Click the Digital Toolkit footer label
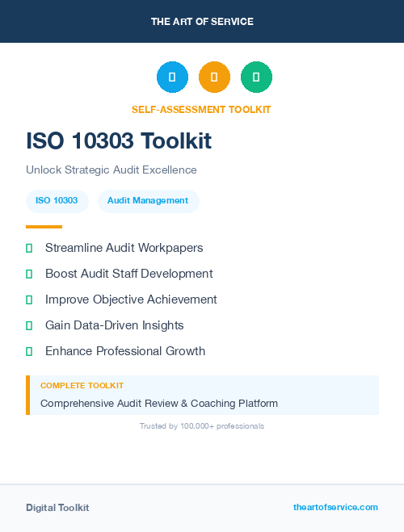Image resolution: width=404 pixels, height=532 pixels. tap(57, 508)
